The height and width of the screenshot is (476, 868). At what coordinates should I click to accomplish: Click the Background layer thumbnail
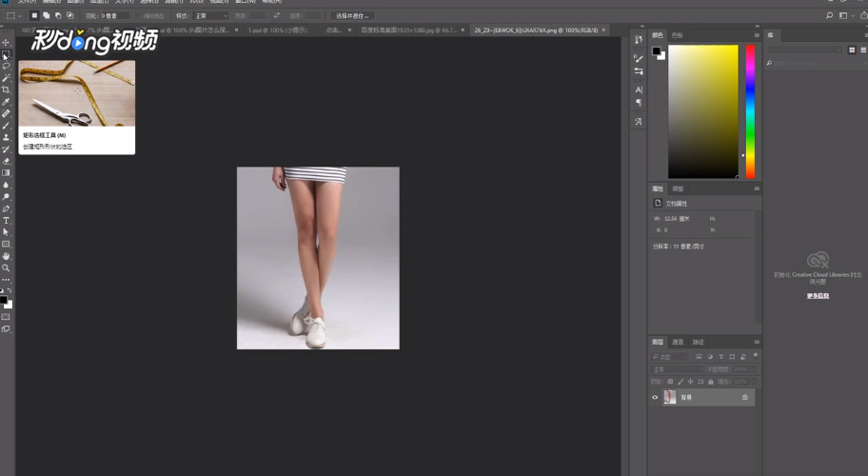tap(670, 397)
